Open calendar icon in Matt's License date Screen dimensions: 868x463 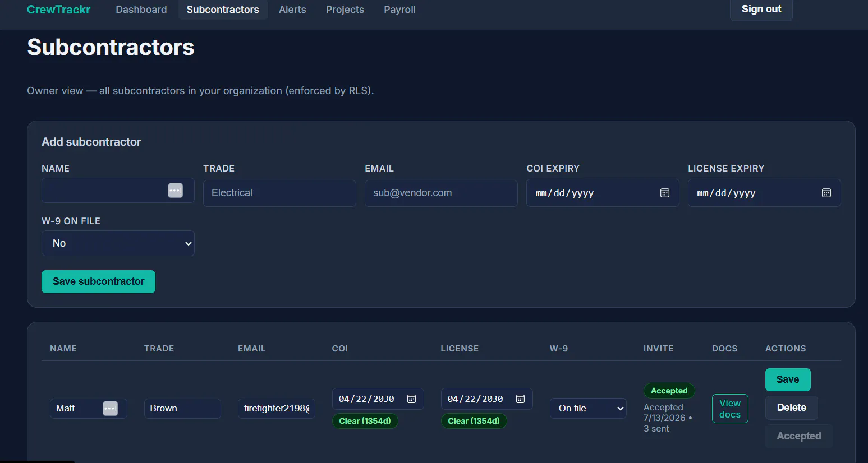(x=520, y=399)
